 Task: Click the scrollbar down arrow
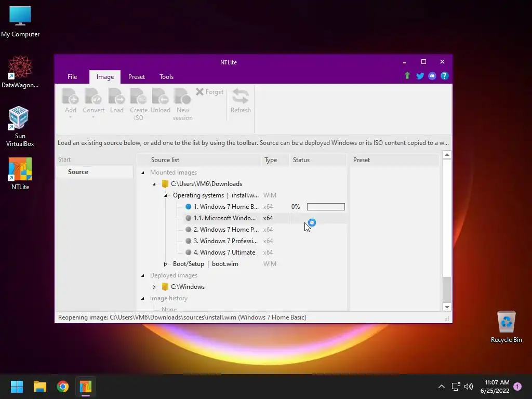[447, 307]
